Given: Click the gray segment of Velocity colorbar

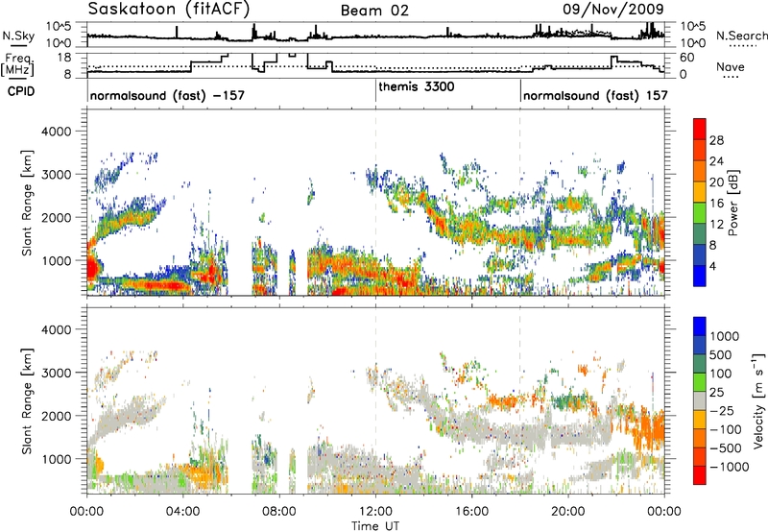Looking at the screenshot, I should coord(700,400).
